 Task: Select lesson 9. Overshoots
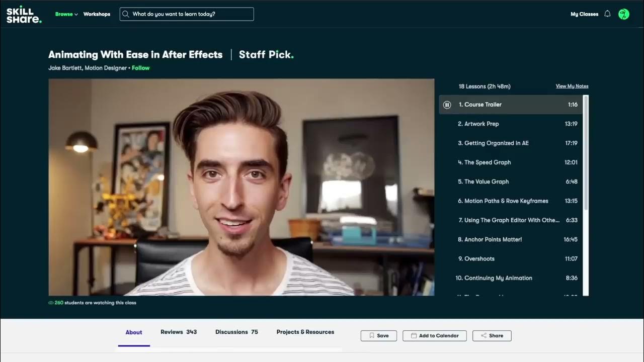pyautogui.click(x=511, y=259)
